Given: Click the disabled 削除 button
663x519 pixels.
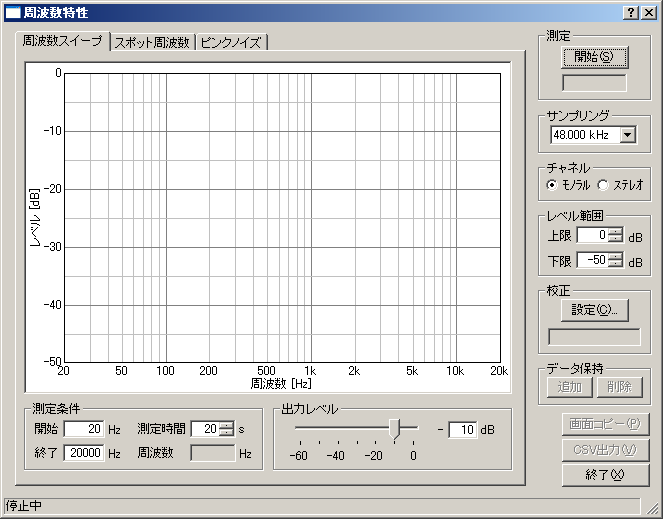Looking at the screenshot, I should coord(619,387).
